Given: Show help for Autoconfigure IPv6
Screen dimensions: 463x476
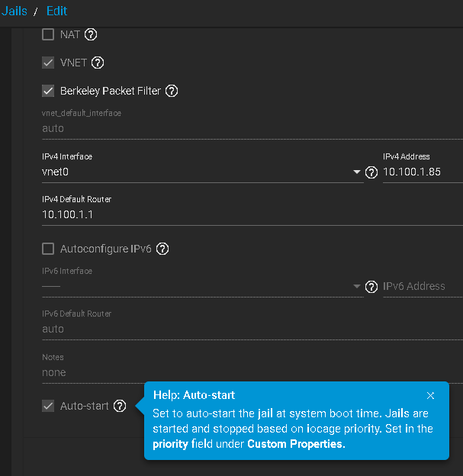Looking at the screenshot, I should coord(162,249).
